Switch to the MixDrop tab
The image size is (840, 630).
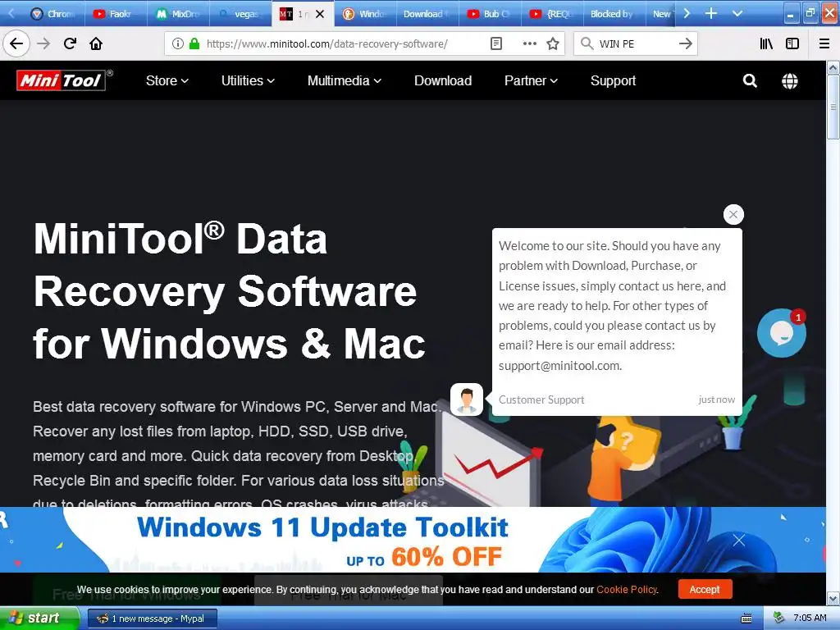pos(178,14)
